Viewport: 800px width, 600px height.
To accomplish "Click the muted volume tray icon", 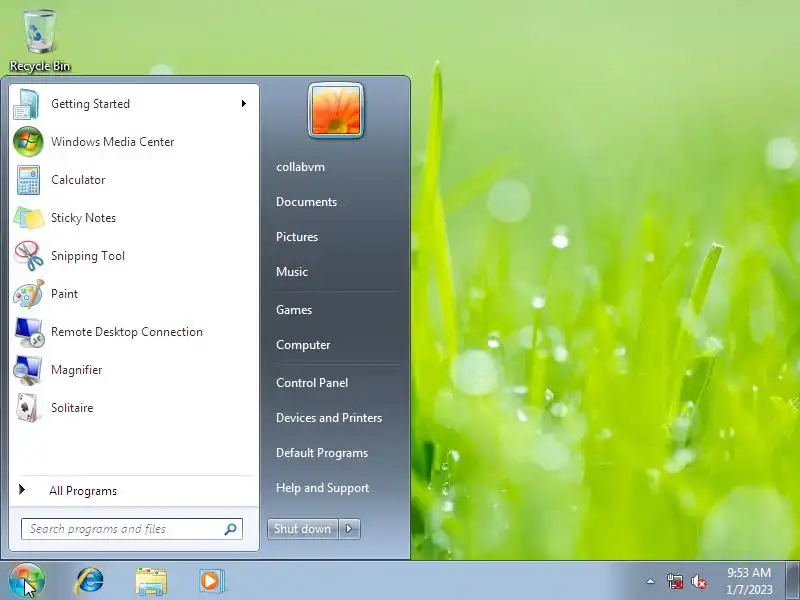I will [699, 581].
